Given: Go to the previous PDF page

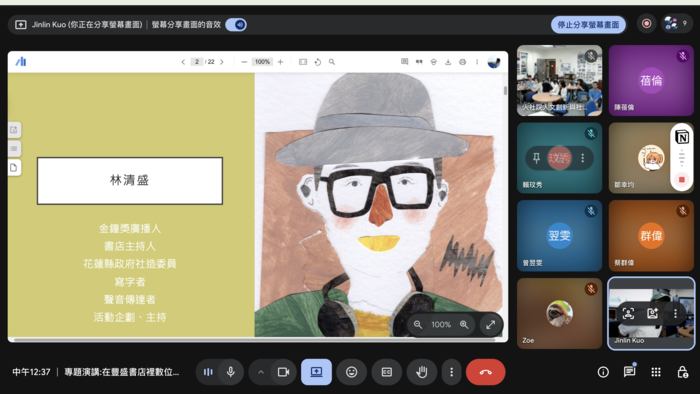Looking at the screenshot, I should click(183, 62).
